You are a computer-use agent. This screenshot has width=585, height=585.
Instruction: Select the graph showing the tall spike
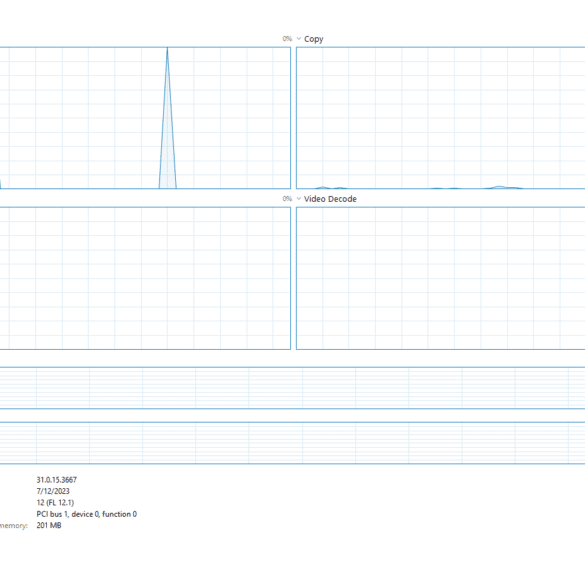click(x=145, y=118)
